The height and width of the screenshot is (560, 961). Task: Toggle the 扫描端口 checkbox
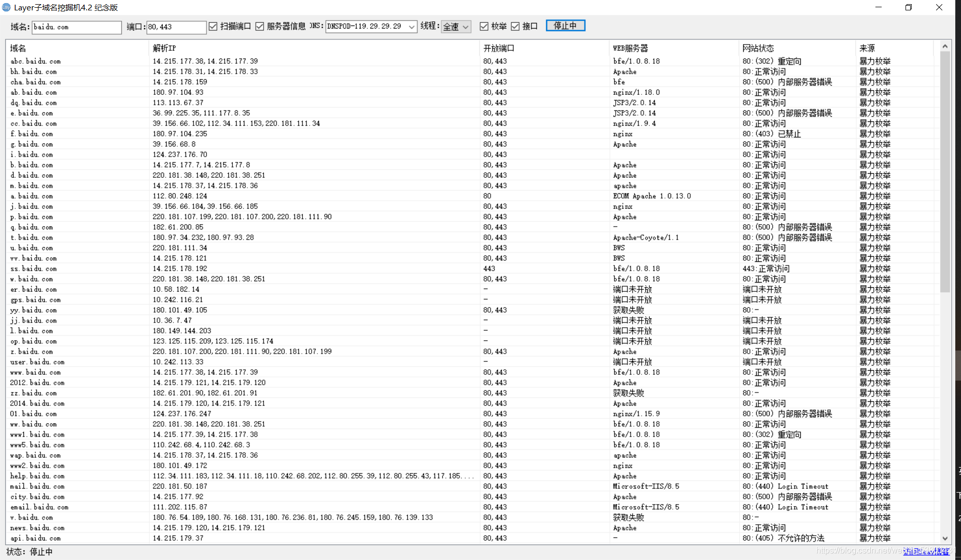pyautogui.click(x=213, y=26)
